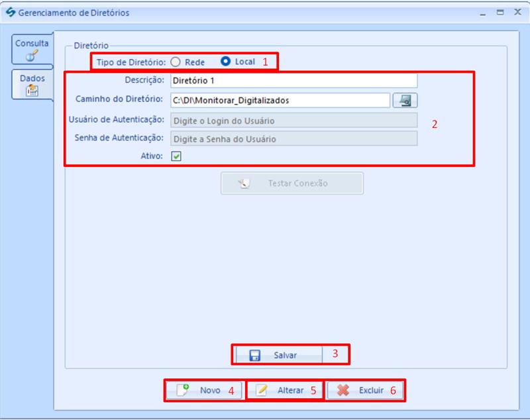Close the Gerenciamento de Diretórios window
The height and width of the screenshot is (420, 530).
tap(517, 13)
